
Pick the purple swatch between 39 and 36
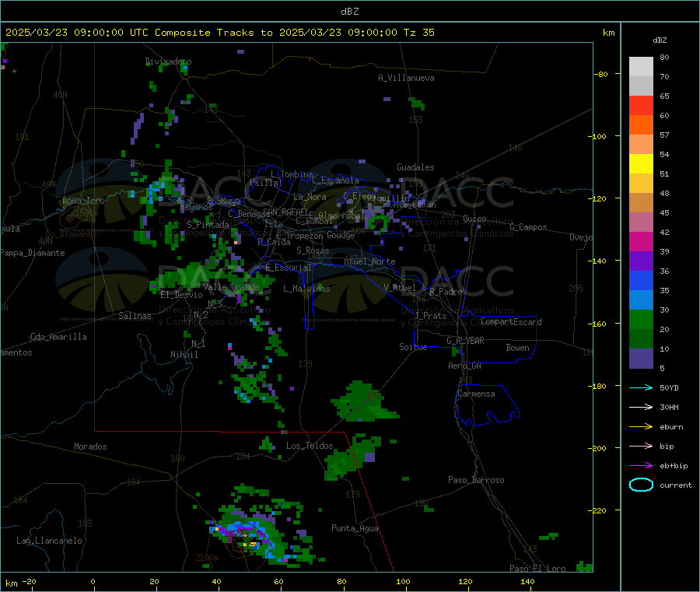tap(641, 261)
